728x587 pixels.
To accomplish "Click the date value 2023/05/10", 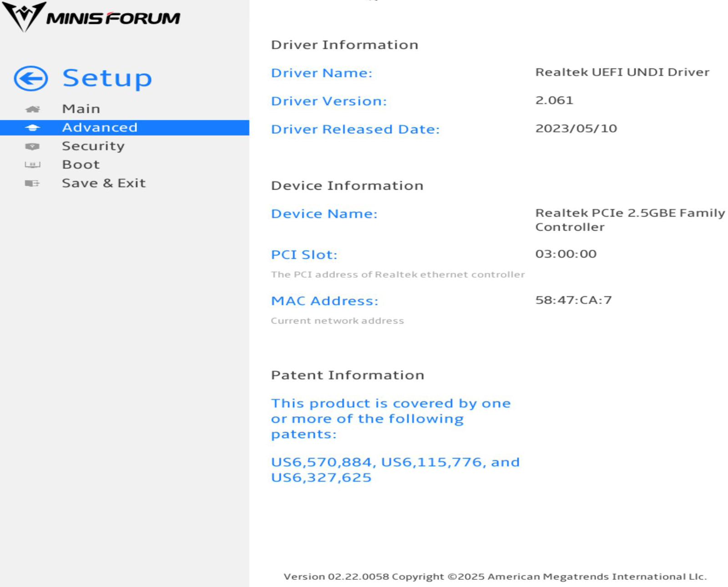I will 576,129.
